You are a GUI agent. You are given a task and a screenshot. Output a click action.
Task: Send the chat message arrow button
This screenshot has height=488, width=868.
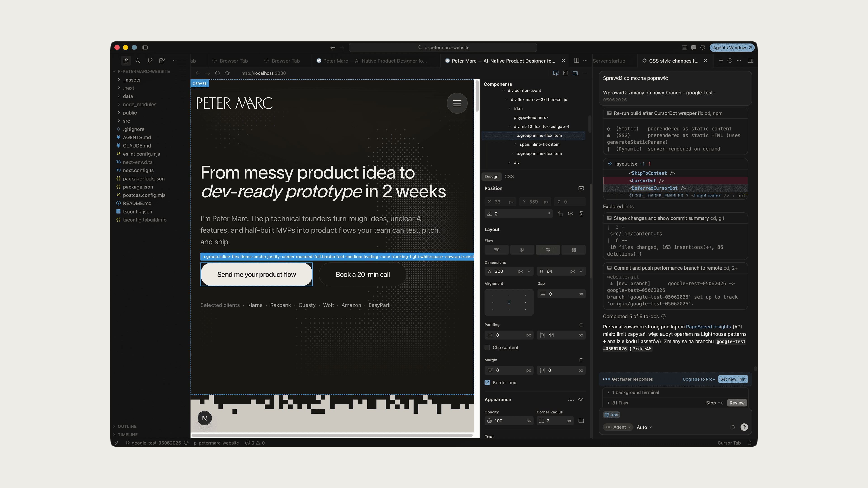coord(744,427)
